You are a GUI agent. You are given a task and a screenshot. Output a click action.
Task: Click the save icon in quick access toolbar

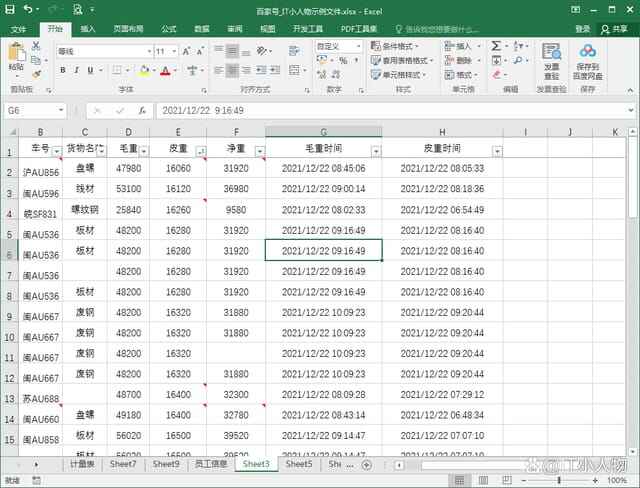tap(10, 8)
